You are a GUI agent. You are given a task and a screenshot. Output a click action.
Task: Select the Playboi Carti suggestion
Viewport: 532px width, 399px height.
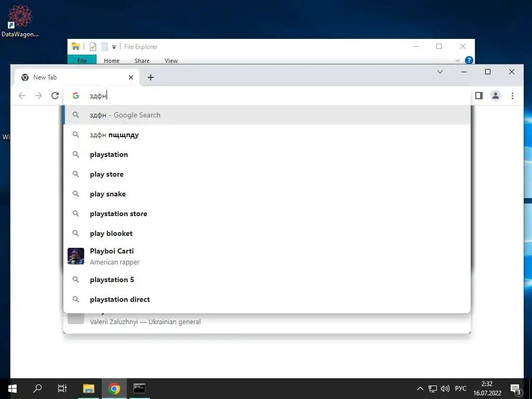267,256
